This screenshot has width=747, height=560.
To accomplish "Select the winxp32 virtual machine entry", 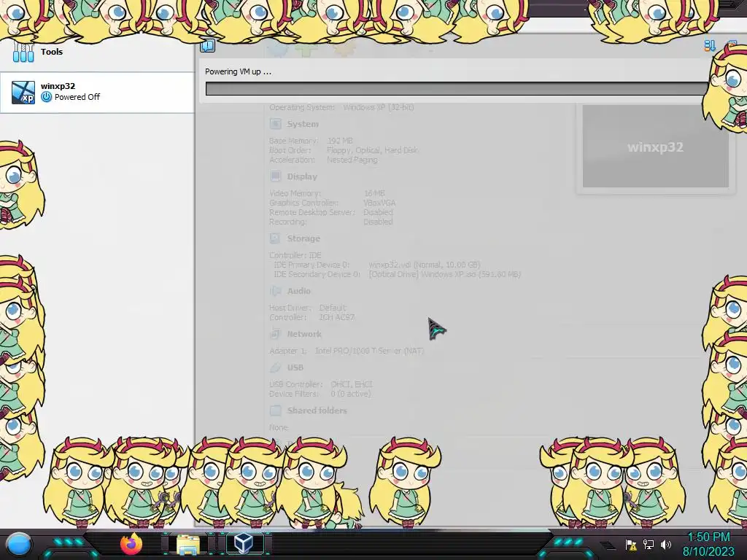I will (97, 93).
